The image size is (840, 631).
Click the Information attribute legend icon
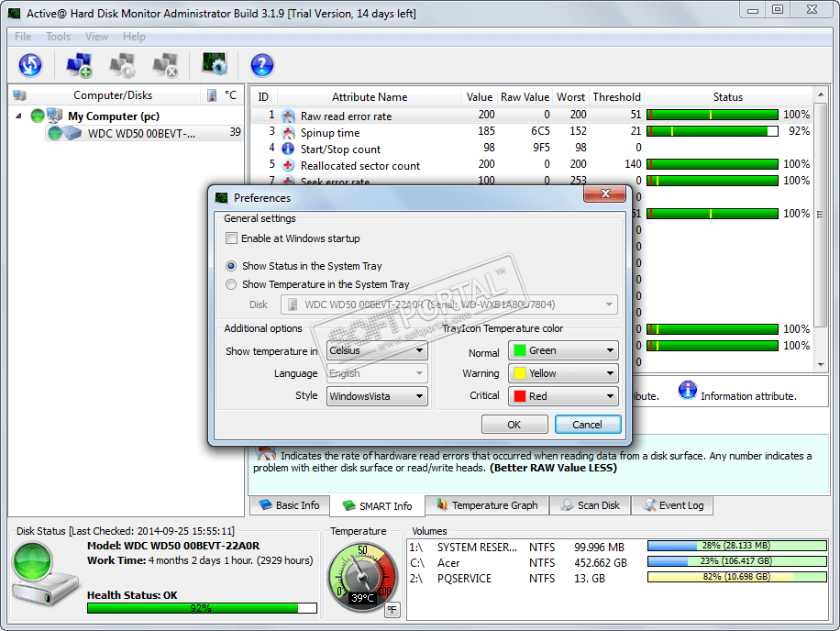click(x=688, y=391)
